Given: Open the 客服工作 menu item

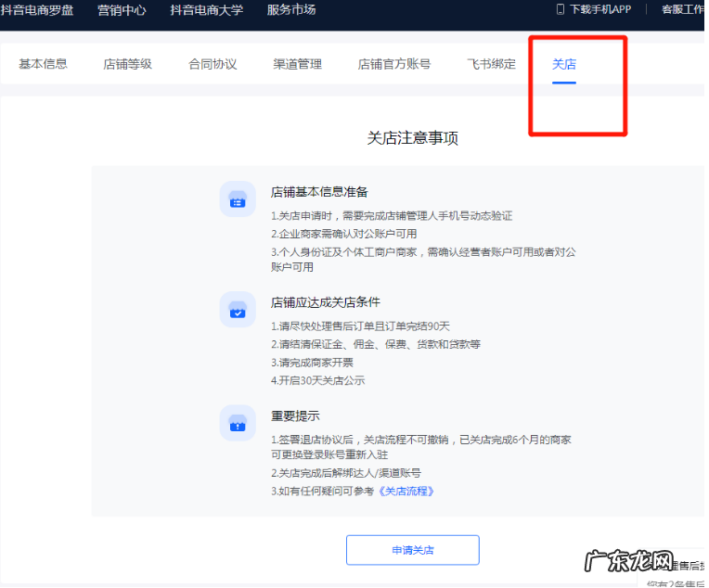Looking at the screenshot, I should [x=683, y=9].
